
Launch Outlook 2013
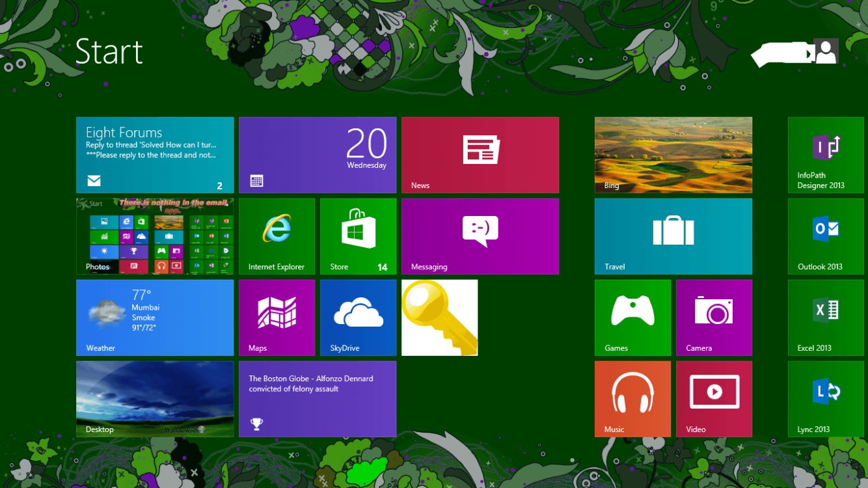click(x=826, y=236)
